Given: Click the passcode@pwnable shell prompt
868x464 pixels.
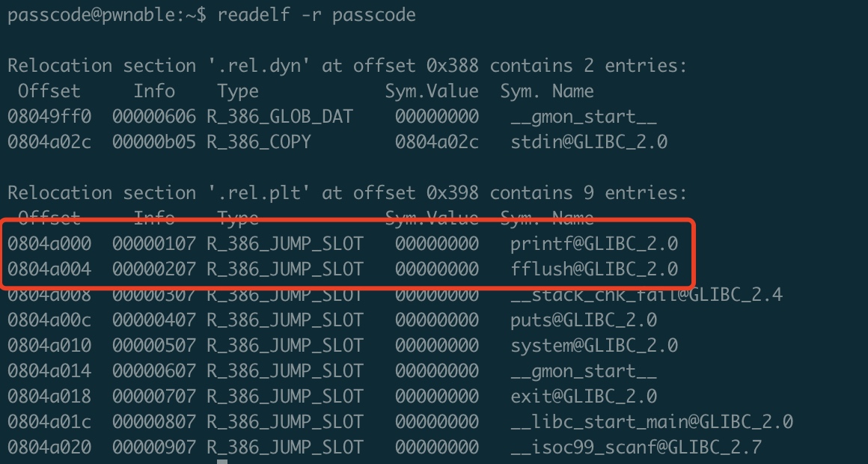Looking at the screenshot, I should pyautogui.click(x=103, y=15).
